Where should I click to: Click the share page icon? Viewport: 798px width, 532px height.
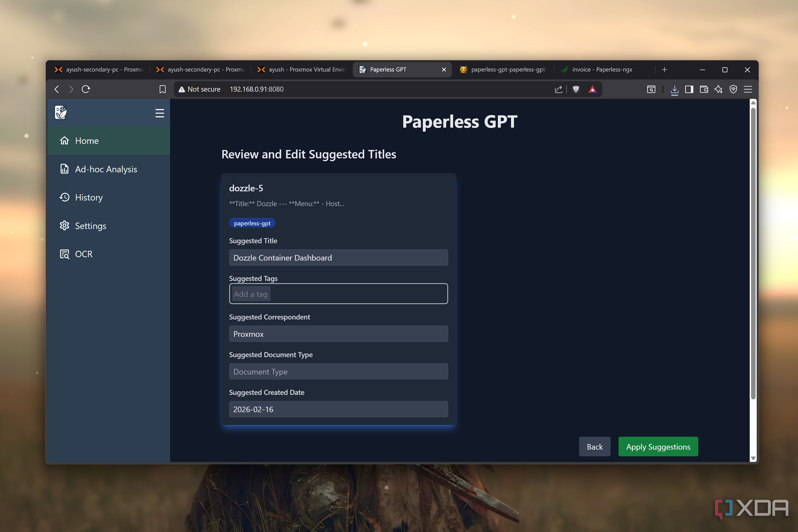[558, 89]
